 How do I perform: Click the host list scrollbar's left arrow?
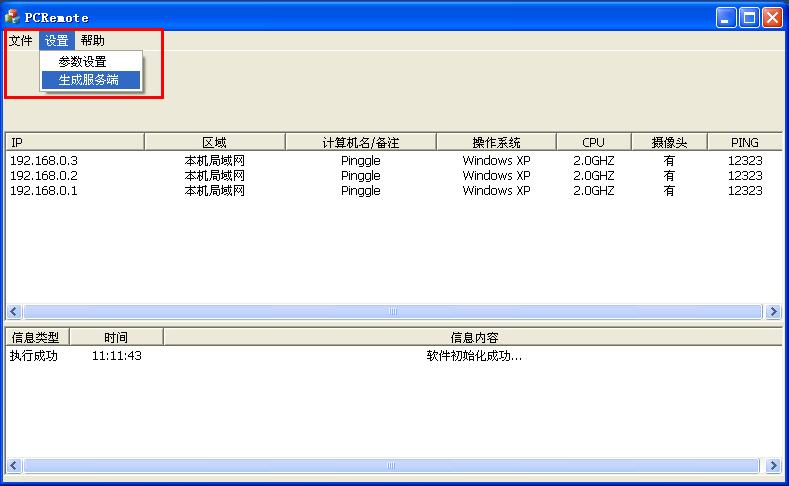pos(14,311)
